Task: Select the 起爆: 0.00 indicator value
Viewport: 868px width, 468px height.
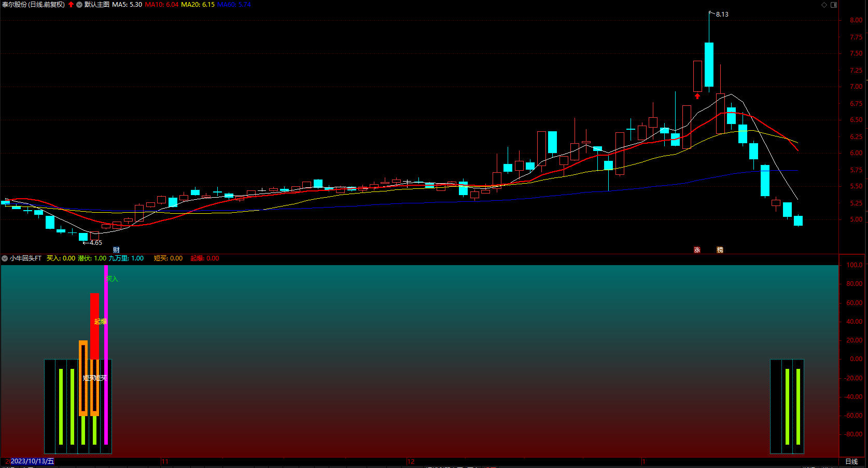Action: coord(204,258)
